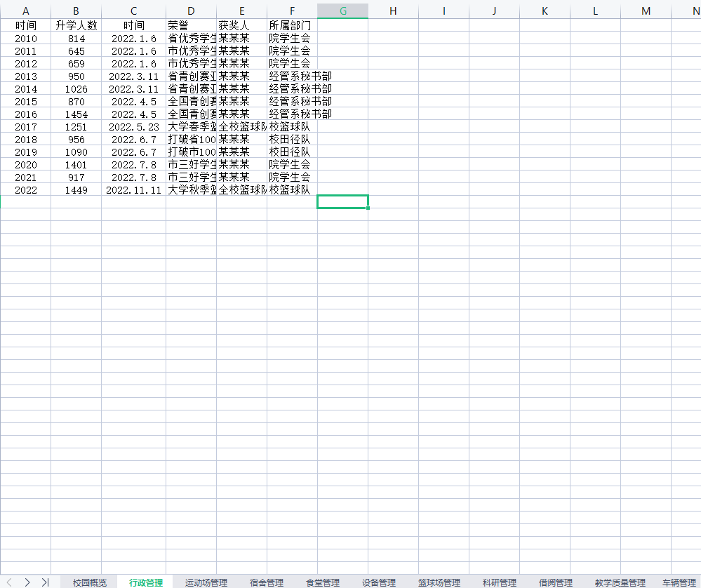Select column I header
Image resolution: width=701 pixels, height=588 pixels.
[443, 11]
